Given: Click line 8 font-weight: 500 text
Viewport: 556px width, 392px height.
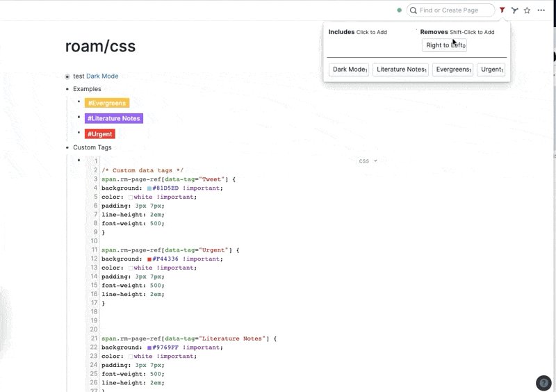Looking at the screenshot, I should 133,224.
